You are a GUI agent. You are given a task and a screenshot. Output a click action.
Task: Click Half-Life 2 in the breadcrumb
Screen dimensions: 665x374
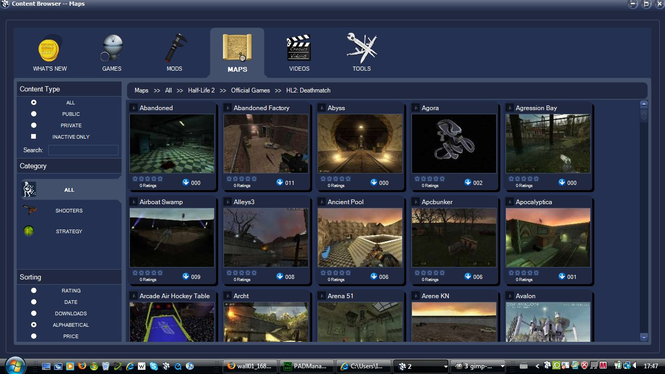[201, 90]
